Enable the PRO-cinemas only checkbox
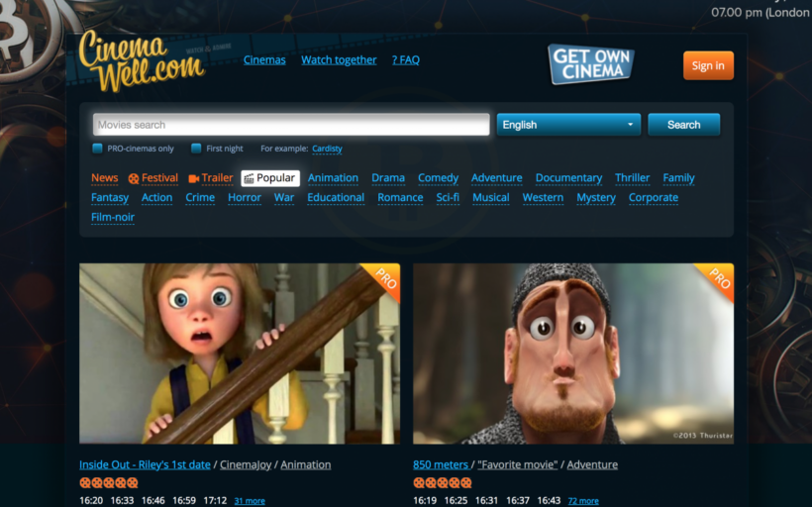812x507 pixels. point(97,149)
